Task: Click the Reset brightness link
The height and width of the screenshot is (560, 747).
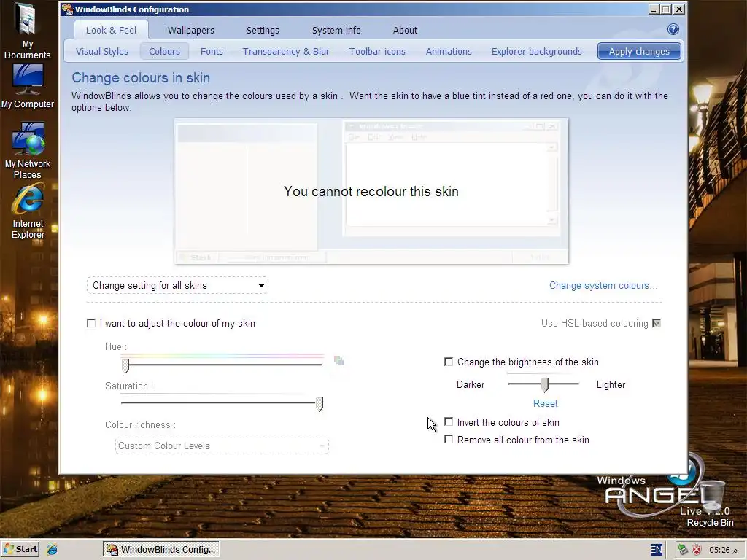Action: point(545,403)
